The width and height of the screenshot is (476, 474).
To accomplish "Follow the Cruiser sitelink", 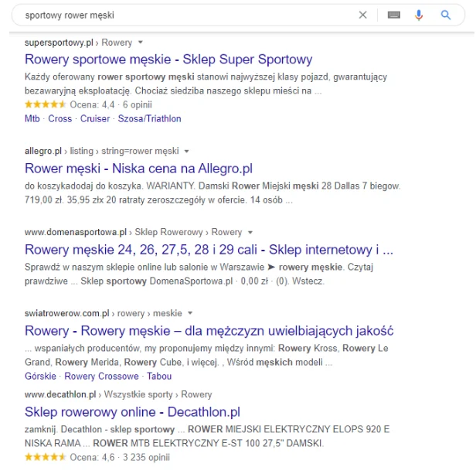I will click(94, 118).
